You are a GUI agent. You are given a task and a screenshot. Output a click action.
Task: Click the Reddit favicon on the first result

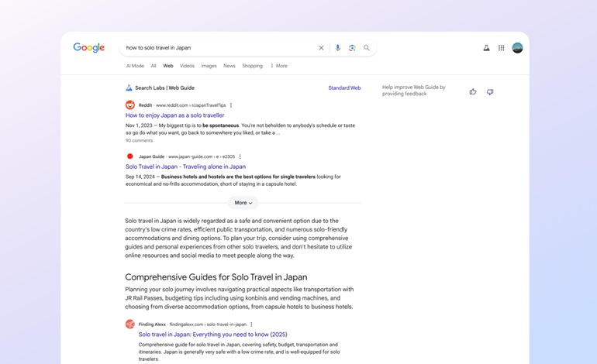[x=130, y=105]
